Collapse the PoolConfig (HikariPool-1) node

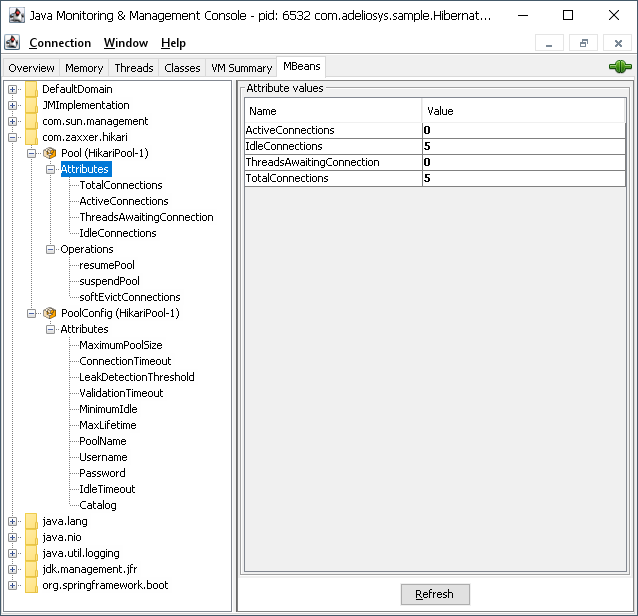[x=31, y=313]
